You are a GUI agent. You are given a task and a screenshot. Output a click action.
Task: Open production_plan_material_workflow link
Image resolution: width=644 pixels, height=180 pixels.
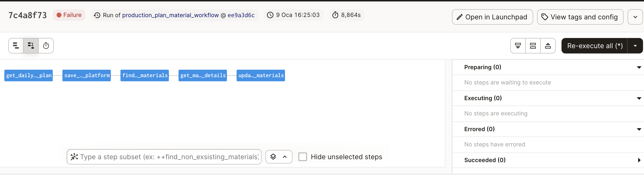coord(170,15)
